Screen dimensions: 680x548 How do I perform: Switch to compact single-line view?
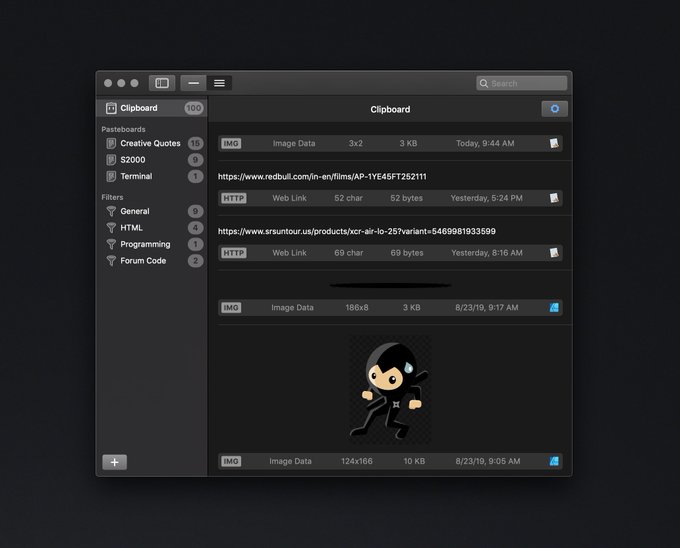[x=193, y=83]
